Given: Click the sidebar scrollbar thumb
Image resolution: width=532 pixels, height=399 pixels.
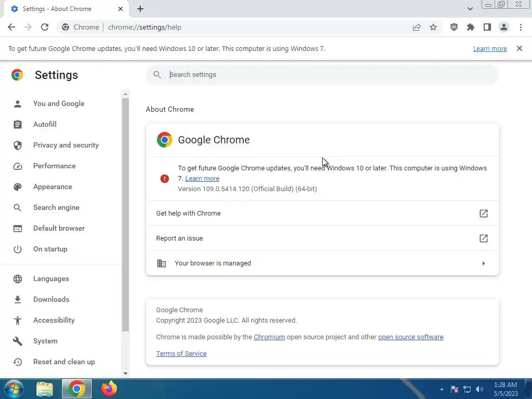Looking at the screenshot, I should (126, 215).
